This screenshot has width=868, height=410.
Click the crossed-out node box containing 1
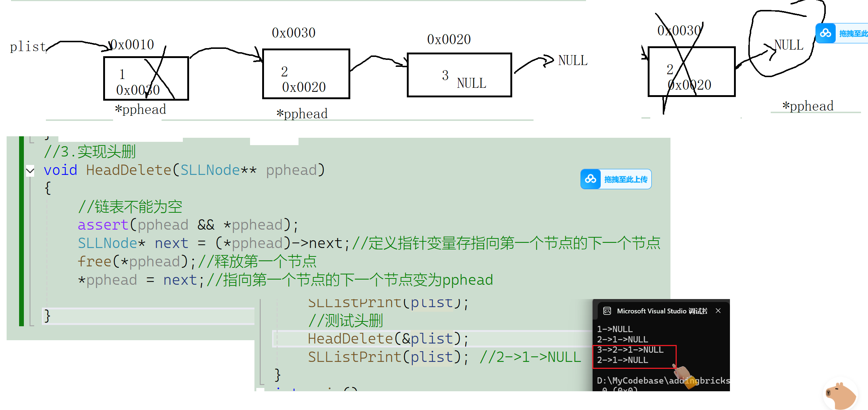coord(146,78)
